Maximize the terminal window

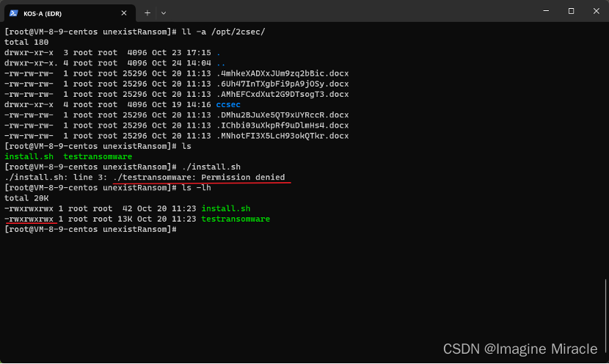[571, 11]
